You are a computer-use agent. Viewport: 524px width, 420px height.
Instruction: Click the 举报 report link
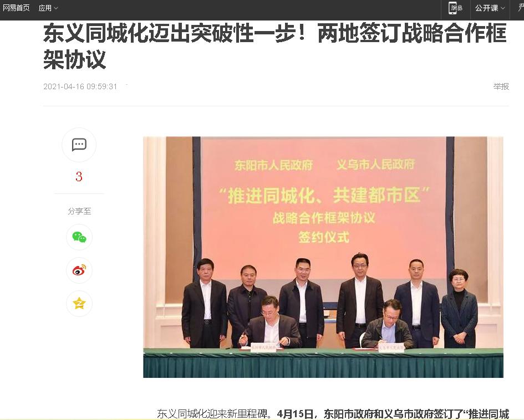coord(501,86)
